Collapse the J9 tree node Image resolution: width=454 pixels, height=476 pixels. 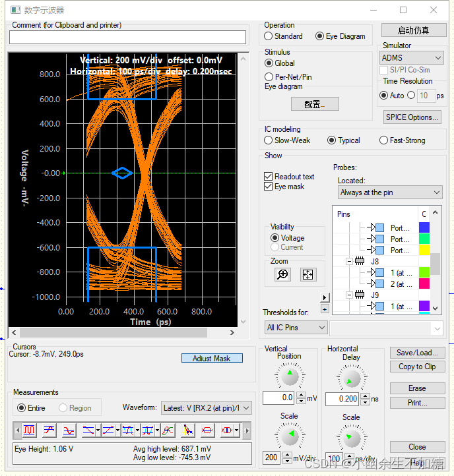[350, 295]
